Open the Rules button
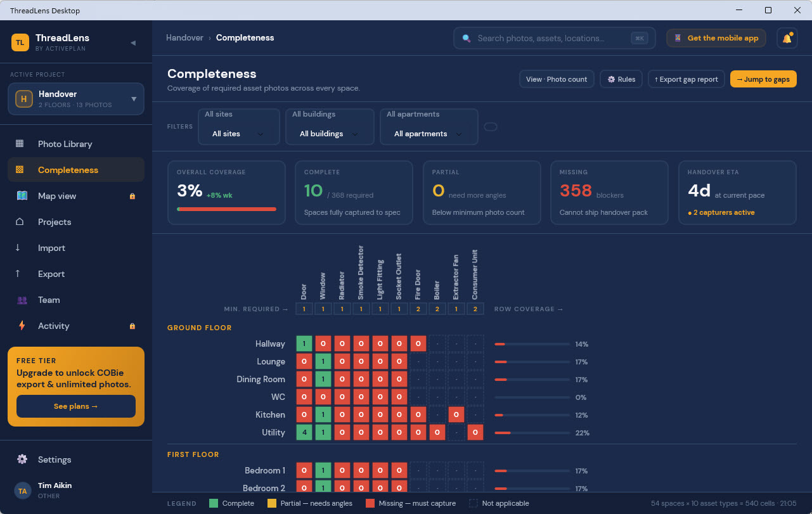Screen dimensions: 812x514 coord(621,79)
